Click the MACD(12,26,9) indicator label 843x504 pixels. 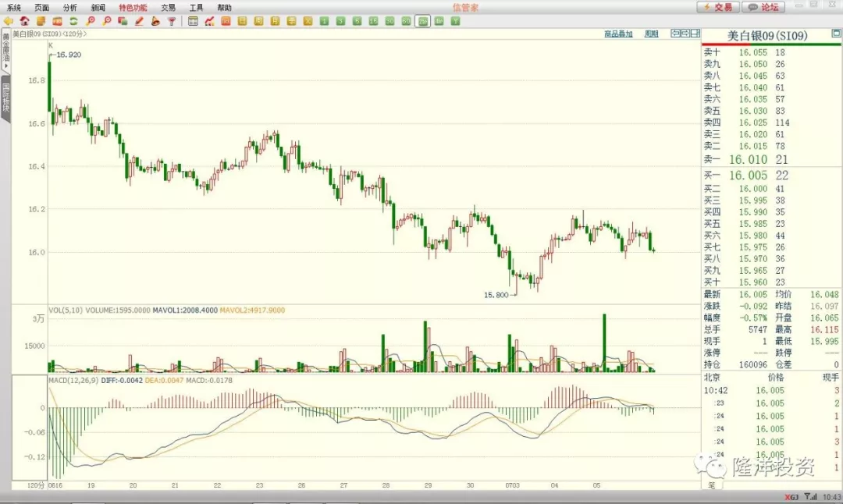coord(73,381)
